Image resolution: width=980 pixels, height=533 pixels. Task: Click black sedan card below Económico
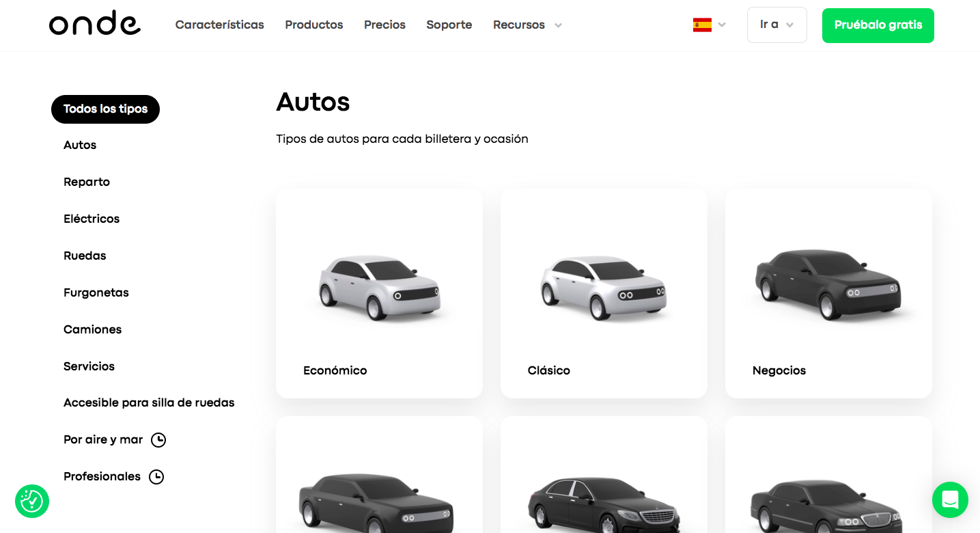point(379,475)
